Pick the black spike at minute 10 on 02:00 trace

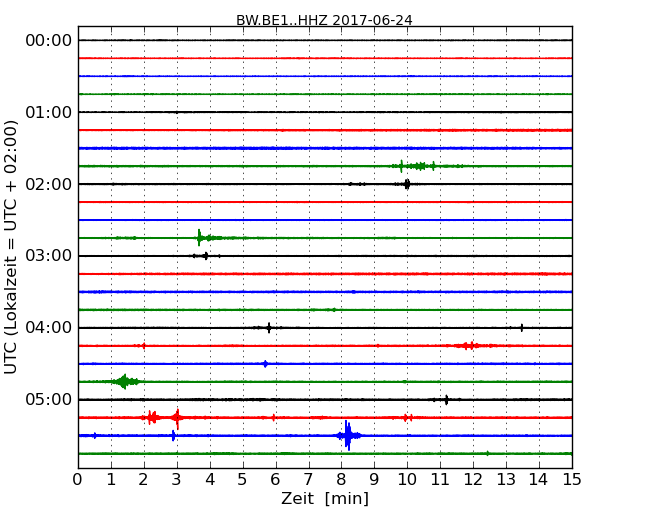point(407,184)
